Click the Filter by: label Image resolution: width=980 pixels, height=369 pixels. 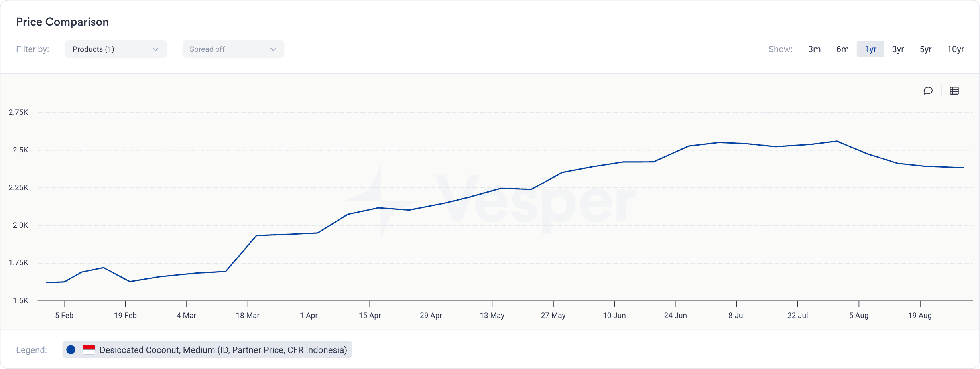[x=33, y=49]
